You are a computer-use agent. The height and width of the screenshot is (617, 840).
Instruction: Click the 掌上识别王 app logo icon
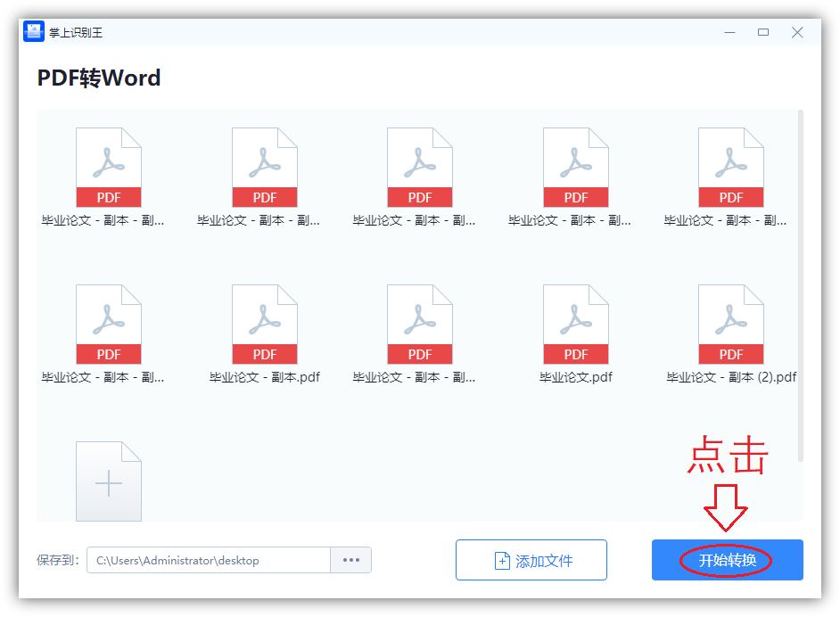click(34, 32)
